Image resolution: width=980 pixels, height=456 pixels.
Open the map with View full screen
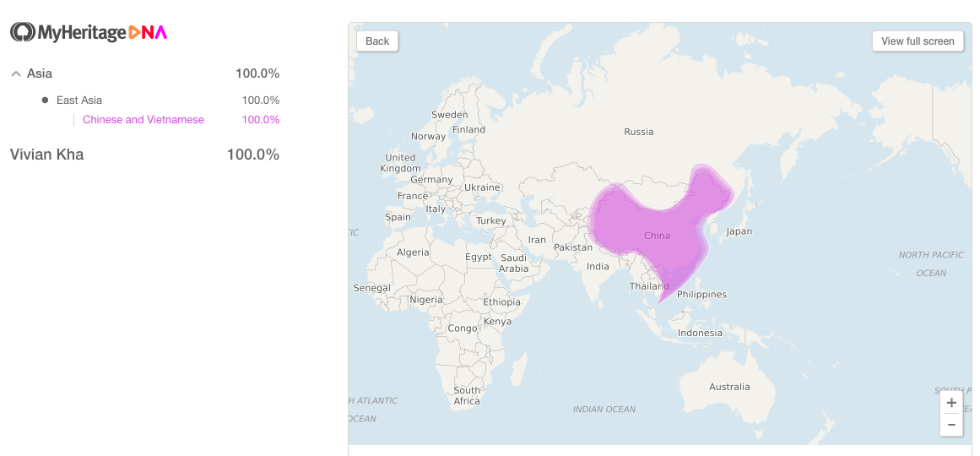tap(918, 41)
